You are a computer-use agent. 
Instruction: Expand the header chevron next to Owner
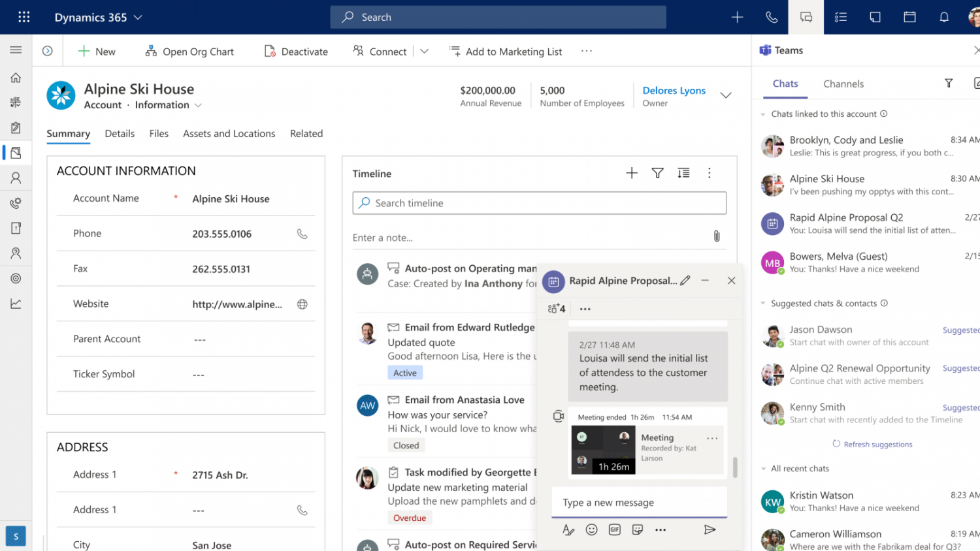(x=725, y=95)
